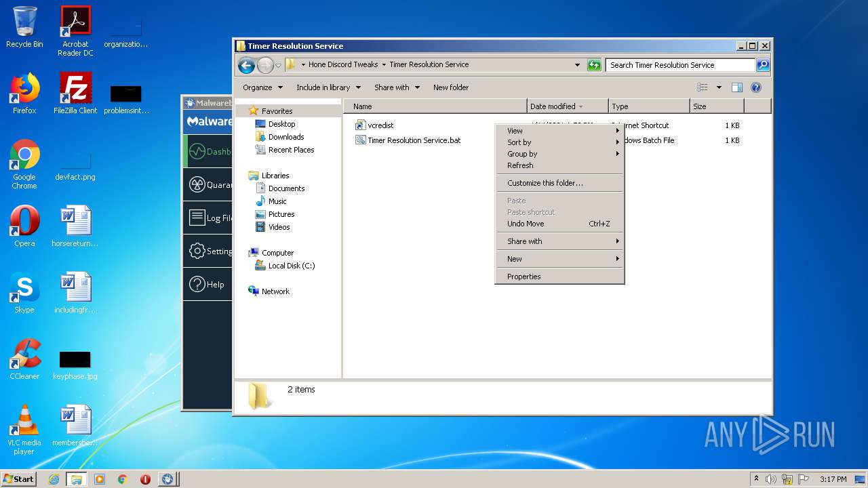This screenshot has height=488, width=868.
Task: Open the change view options arrow
Action: 719,87
